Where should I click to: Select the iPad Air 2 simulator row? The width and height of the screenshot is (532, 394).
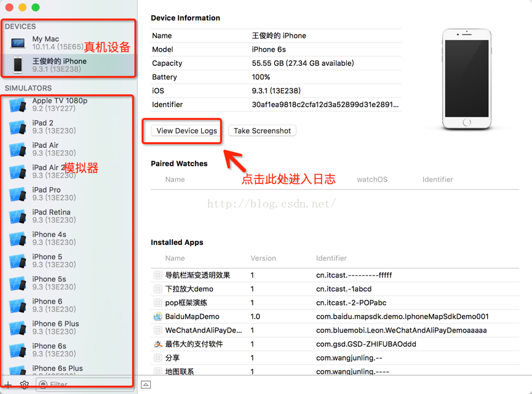tap(68, 172)
